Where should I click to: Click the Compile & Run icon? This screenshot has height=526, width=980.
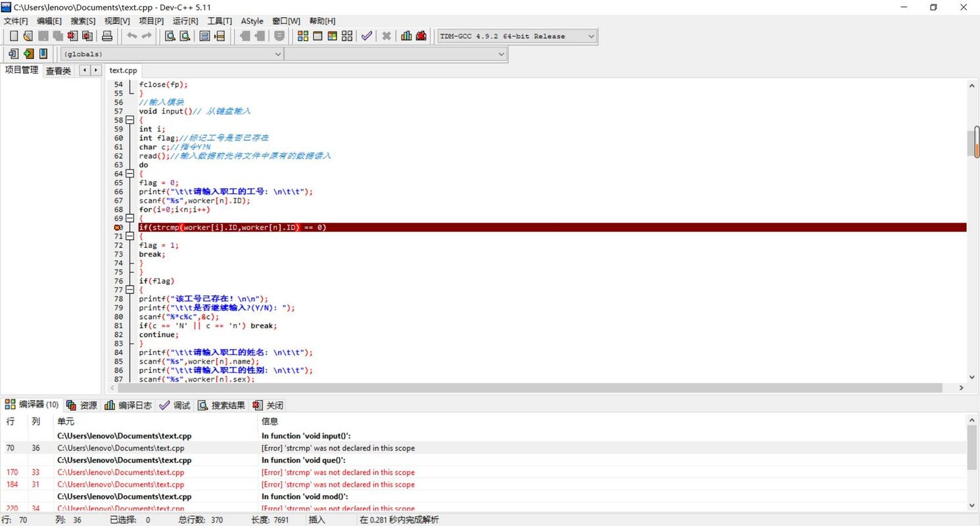click(x=333, y=36)
